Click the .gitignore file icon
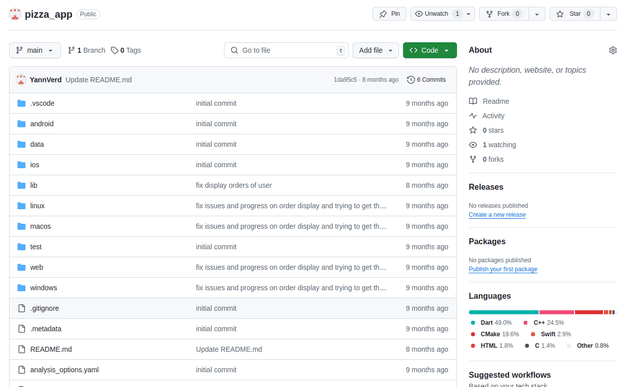Image resolution: width=640 pixels, height=387 pixels. 22,308
